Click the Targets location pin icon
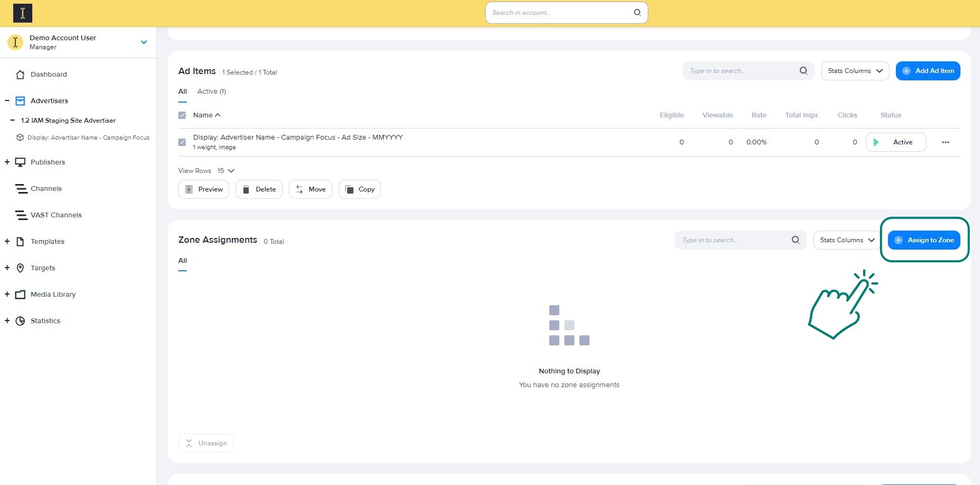980x485 pixels. pos(20,268)
